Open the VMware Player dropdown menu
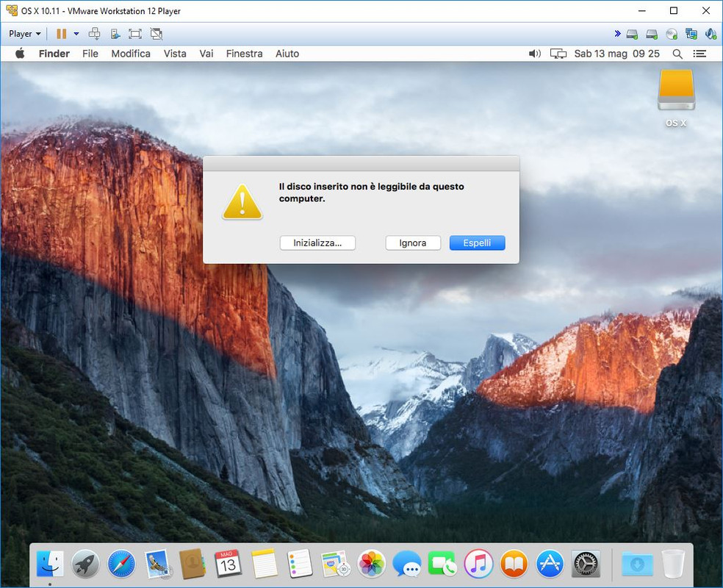The height and width of the screenshot is (588, 723). click(25, 34)
